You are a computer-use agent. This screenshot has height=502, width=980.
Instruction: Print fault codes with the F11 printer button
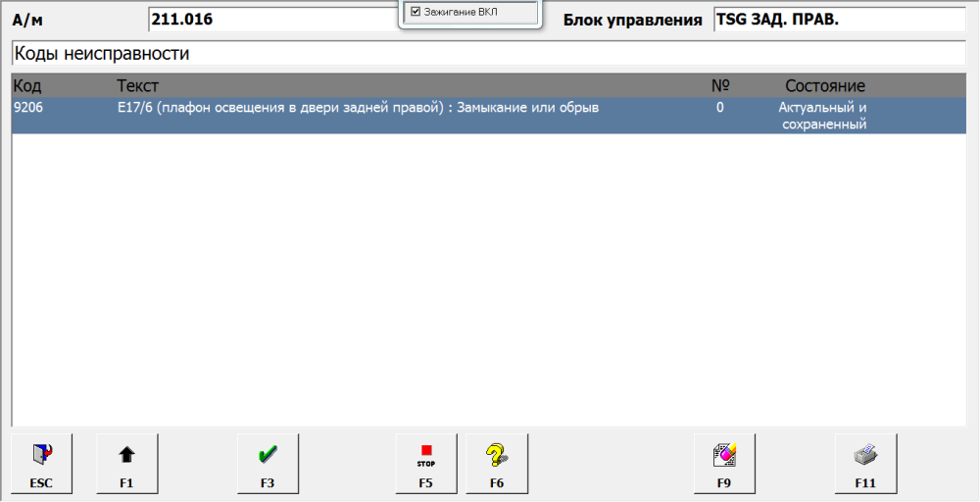pyautogui.click(x=865, y=463)
